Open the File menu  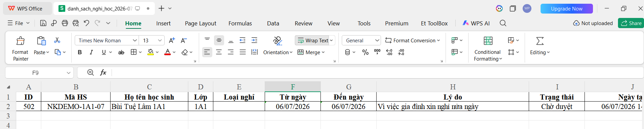coord(19,23)
